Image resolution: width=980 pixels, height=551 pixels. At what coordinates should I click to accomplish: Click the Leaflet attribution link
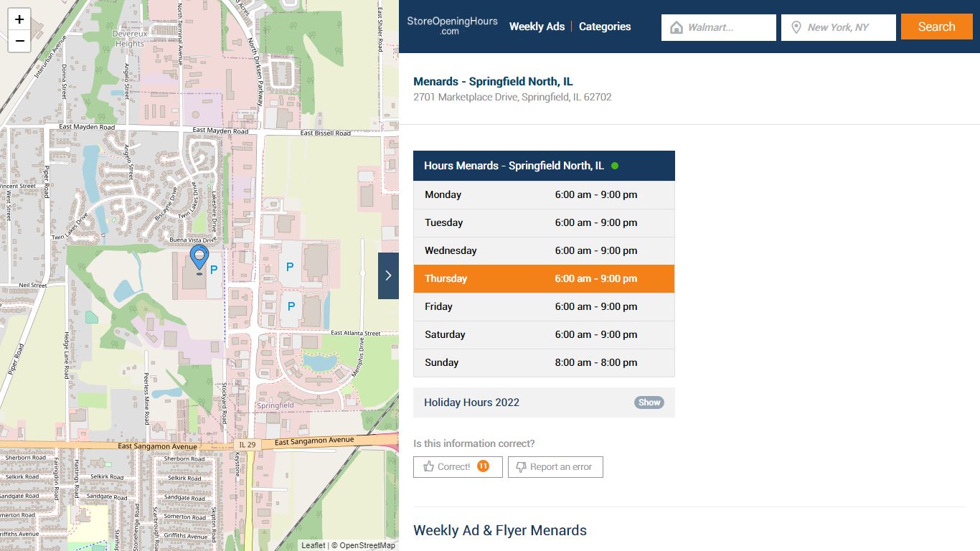pos(313,545)
